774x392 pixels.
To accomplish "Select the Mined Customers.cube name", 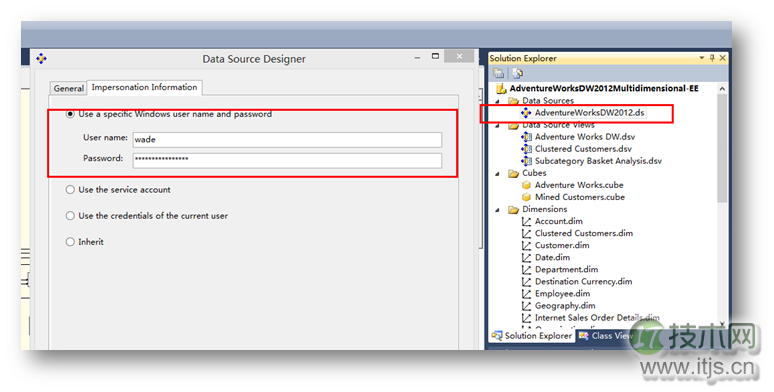I will 580,197.
